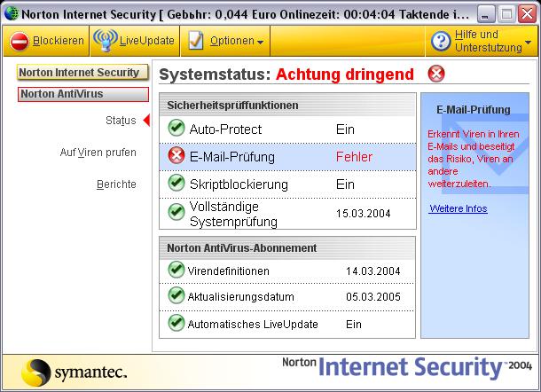Viewport: 541px width, 392px height.
Task: Click the green check next to Auto-Protect
Action: [x=176, y=128]
